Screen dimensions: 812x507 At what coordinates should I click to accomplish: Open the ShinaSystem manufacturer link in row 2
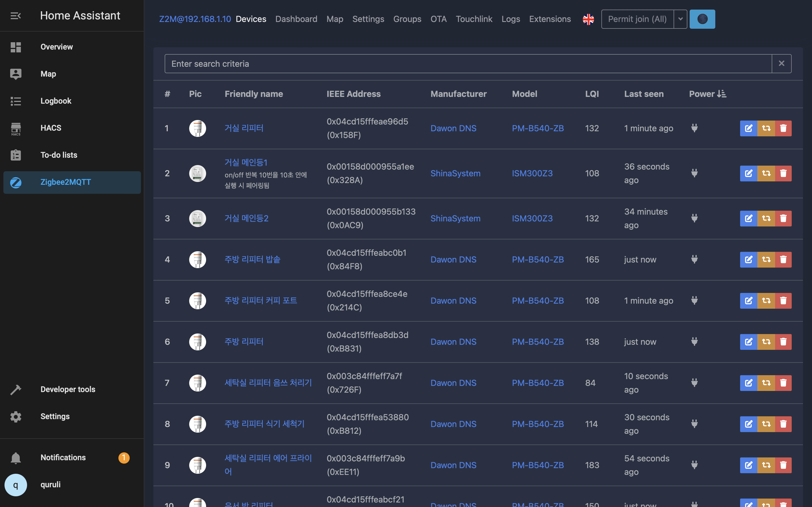pyautogui.click(x=455, y=173)
